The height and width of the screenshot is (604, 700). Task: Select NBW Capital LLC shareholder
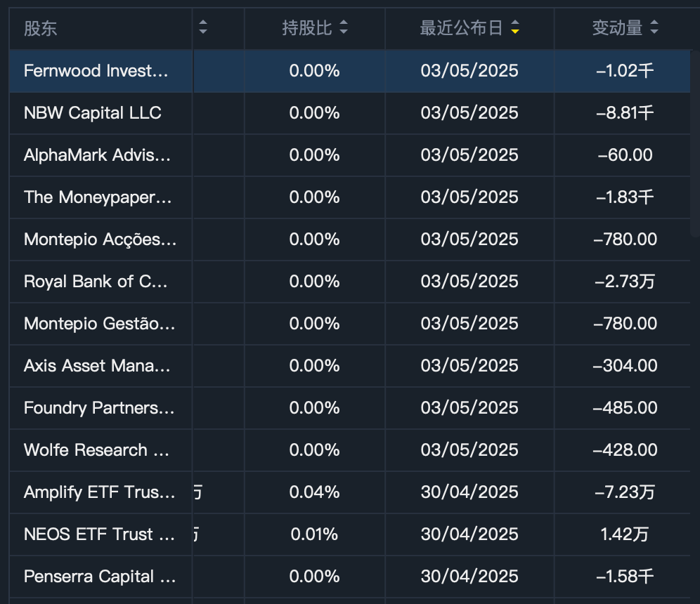[92, 113]
